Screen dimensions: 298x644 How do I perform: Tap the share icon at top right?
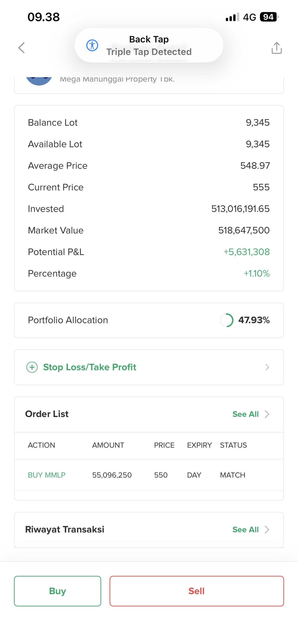(276, 48)
